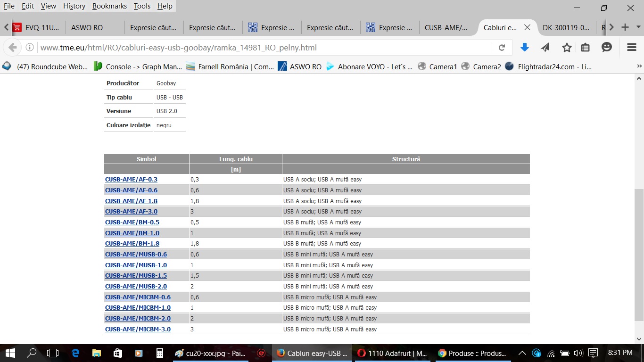Open Calculator from the taskbar
The image size is (644, 362).
coord(160,353)
